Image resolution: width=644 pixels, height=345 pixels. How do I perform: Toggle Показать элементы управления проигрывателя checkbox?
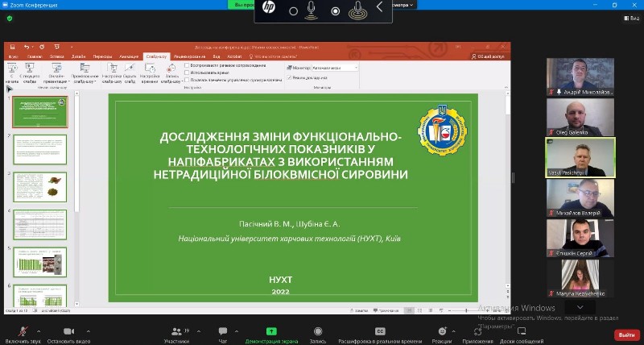coord(187,80)
